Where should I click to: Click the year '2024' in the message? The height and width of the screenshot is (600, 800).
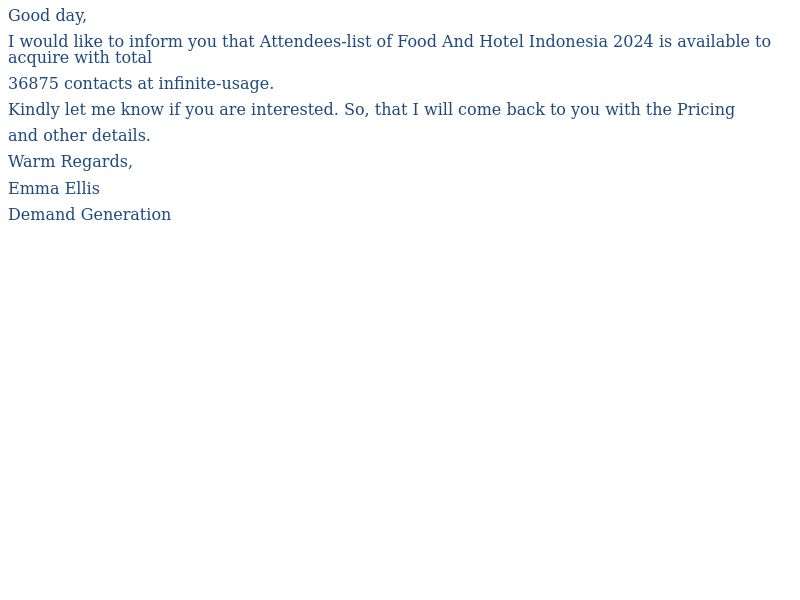coord(633,41)
